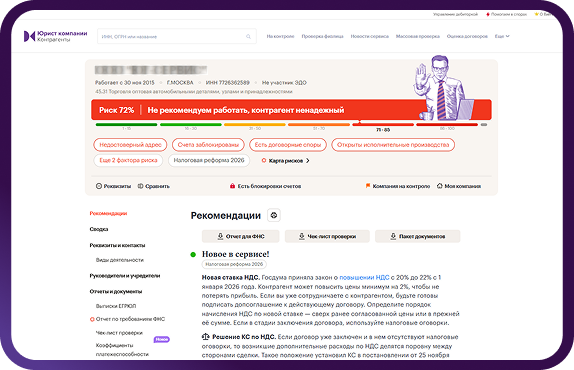Screen dimensions: 574x370
Task: Click the ИНН 7726362589 text
Action: point(227,83)
